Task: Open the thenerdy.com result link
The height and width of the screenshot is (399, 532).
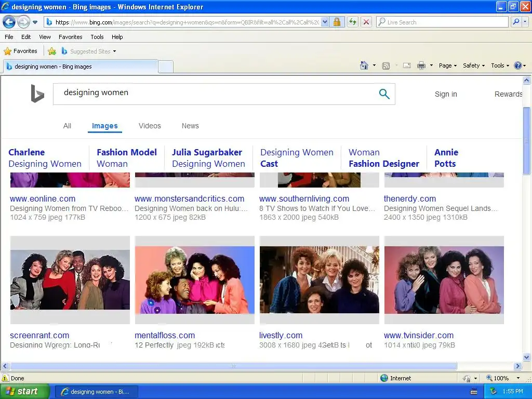Action: point(410,199)
